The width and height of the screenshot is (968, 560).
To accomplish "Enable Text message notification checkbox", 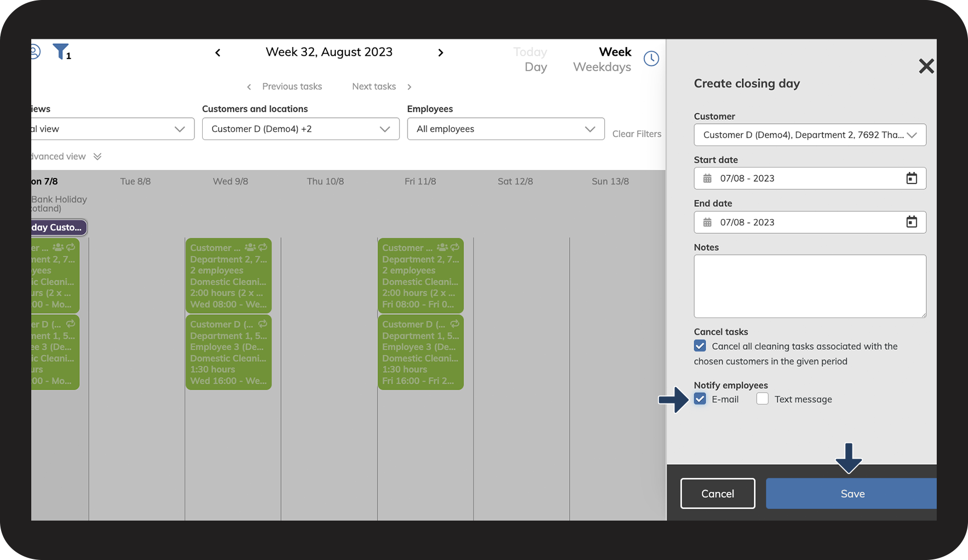I will [x=762, y=399].
